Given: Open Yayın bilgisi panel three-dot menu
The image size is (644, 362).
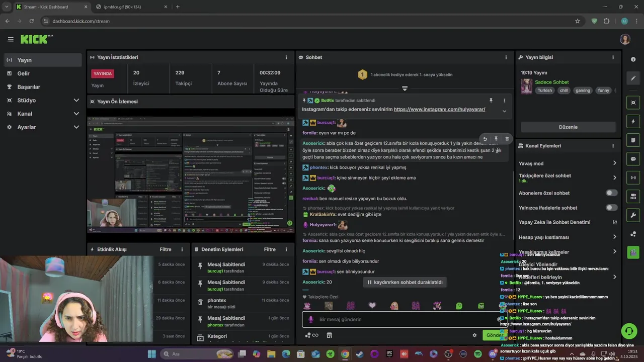Looking at the screenshot, I should 613,57.
